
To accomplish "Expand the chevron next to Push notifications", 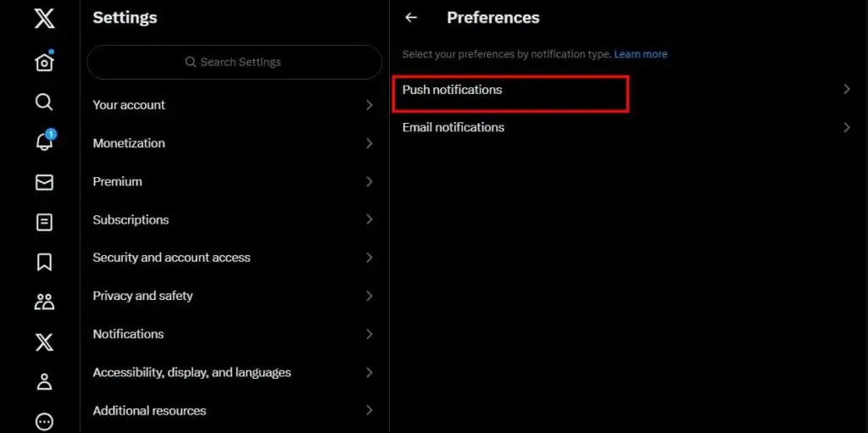I will (x=846, y=90).
